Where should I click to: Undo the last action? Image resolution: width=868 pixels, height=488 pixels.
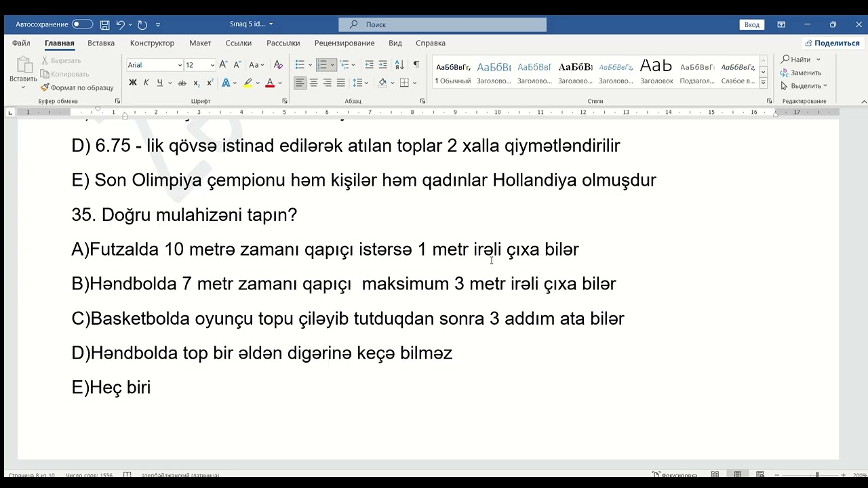click(x=120, y=24)
